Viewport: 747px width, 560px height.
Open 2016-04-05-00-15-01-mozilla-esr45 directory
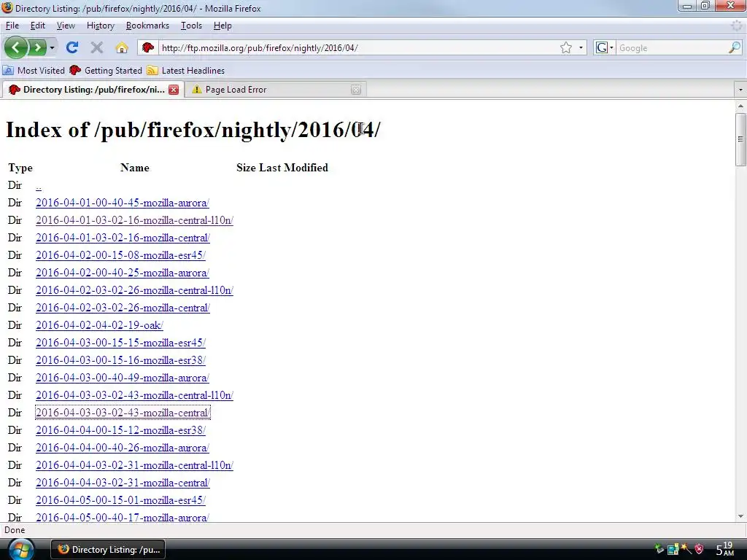click(x=120, y=500)
